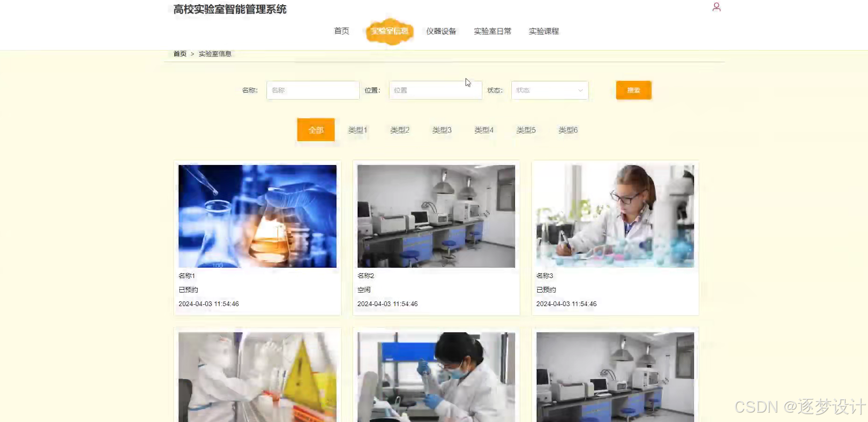This screenshot has height=422, width=868.
Task: Click the 名称3 lab photo
Action: tap(615, 216)
